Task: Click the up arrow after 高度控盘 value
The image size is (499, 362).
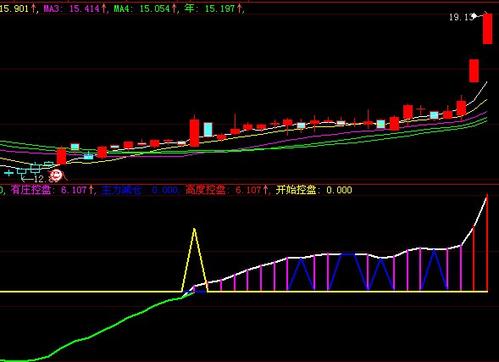Action: pos(265,190)
